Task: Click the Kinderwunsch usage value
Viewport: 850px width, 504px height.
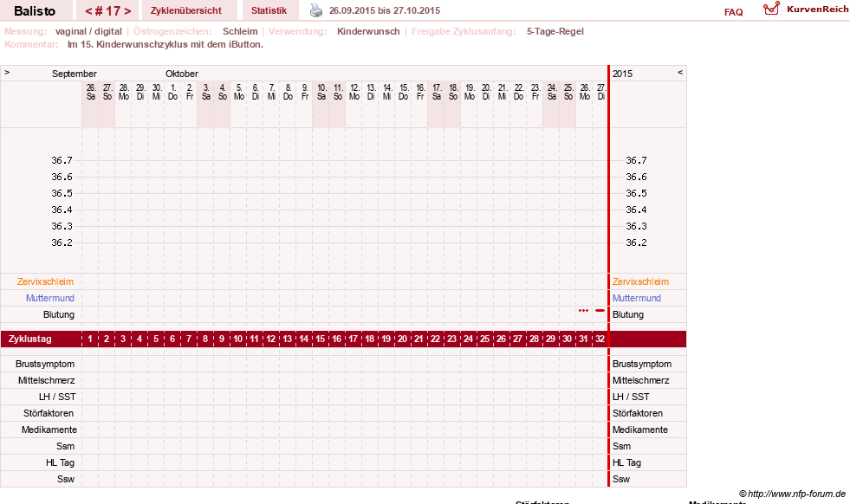Action: pyautogui.click(x=368, y=31)
